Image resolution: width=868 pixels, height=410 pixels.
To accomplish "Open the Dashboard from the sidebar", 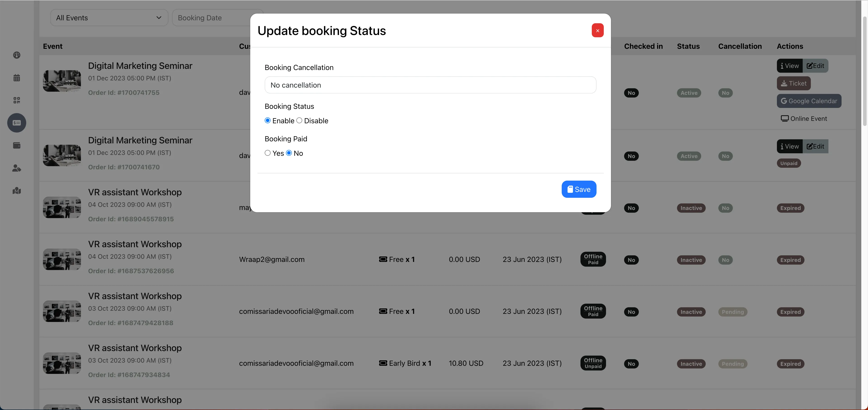I will point(17,55).
